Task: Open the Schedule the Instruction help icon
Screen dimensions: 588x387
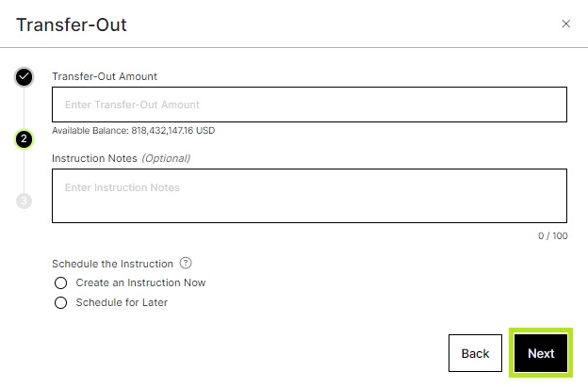Action: tap(186, 263)
